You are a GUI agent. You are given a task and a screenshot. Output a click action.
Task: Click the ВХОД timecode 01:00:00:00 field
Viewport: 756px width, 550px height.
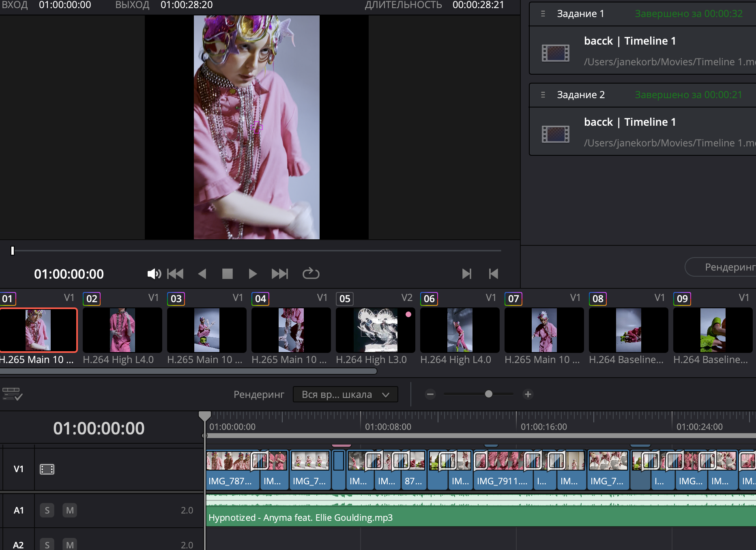coord(65,5)
